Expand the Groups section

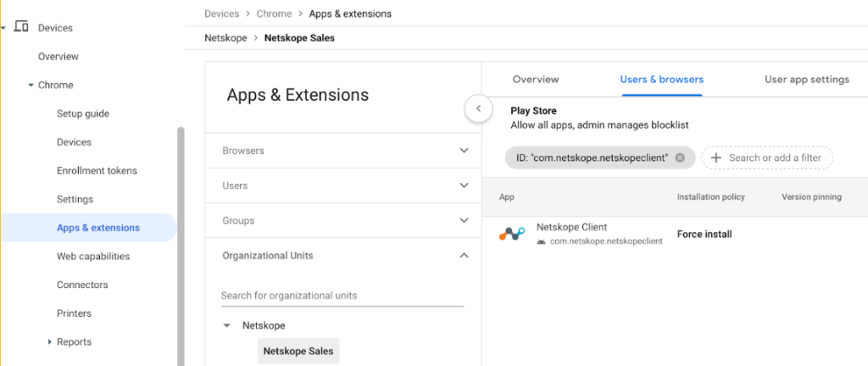[x=465, y=220]
